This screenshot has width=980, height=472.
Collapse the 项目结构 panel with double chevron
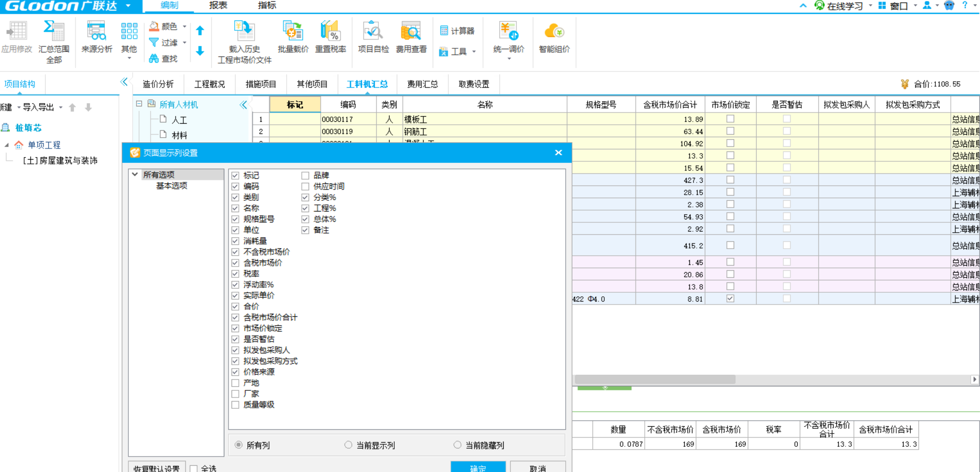pos(124,82)
